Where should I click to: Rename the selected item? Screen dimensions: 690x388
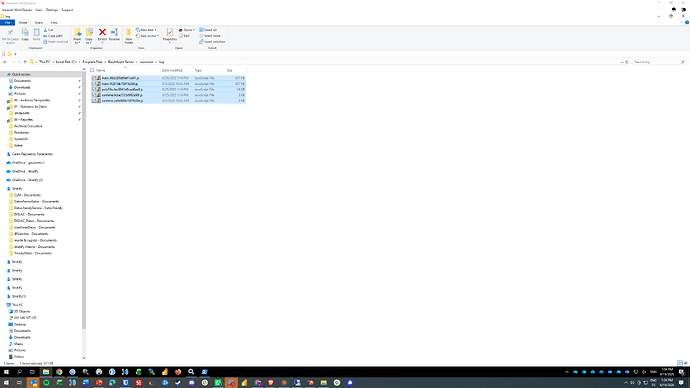[x=114, y=35]
